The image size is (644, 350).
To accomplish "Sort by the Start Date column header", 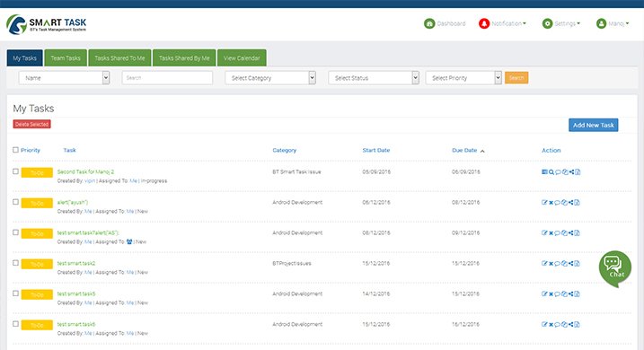I will coord(376,150).
